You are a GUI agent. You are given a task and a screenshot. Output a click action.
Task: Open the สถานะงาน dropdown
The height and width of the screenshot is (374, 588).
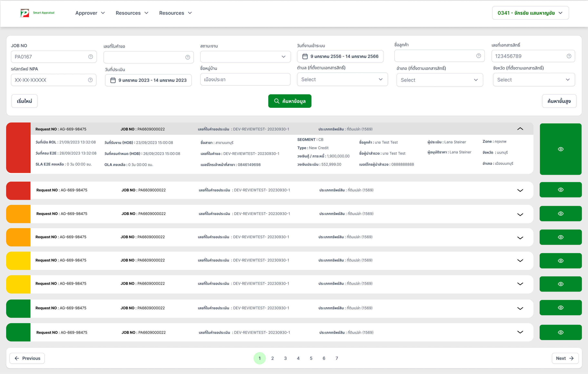(x=245, y=57)
